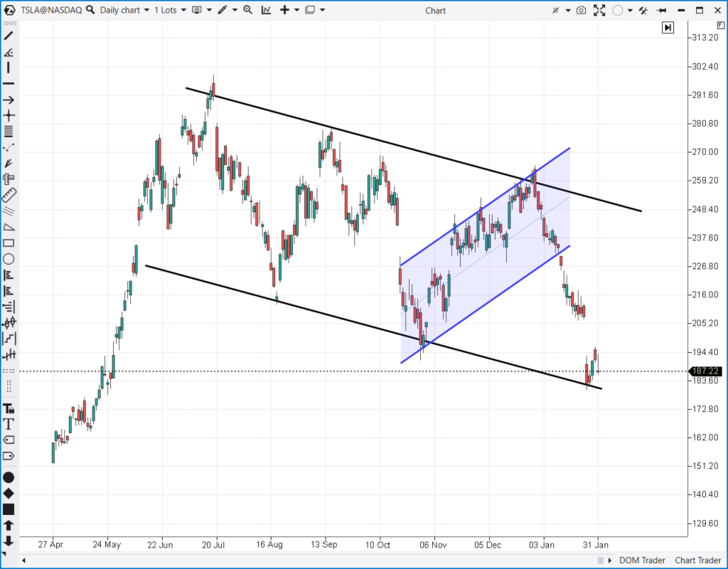
Task: Click the zoom magnifier plus icon
Action: [247, 10]
